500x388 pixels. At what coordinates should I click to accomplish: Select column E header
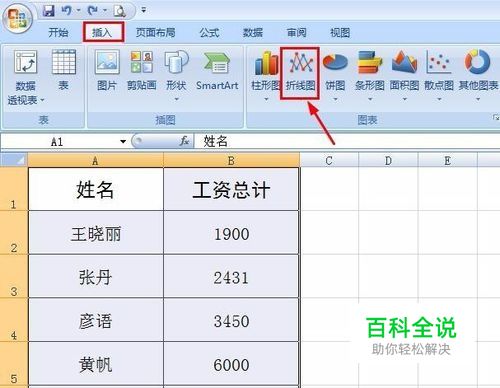pyautogui.click(x=448, y=161)
